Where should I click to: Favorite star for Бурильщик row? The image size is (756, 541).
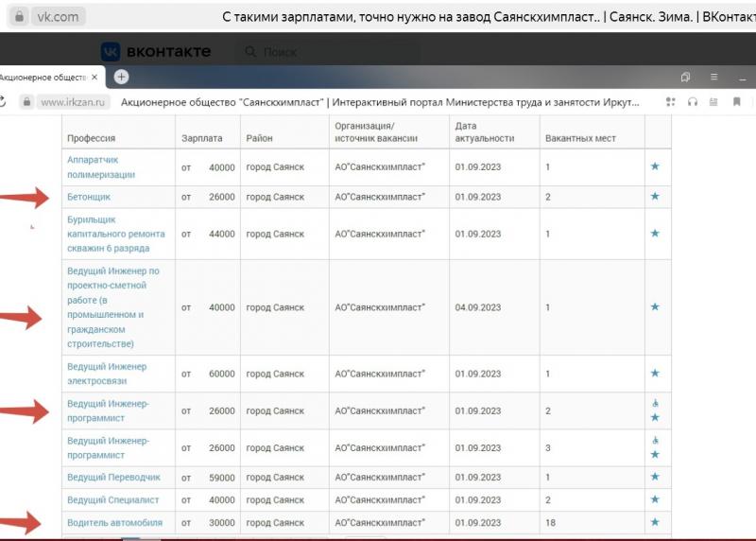point(655,233)
